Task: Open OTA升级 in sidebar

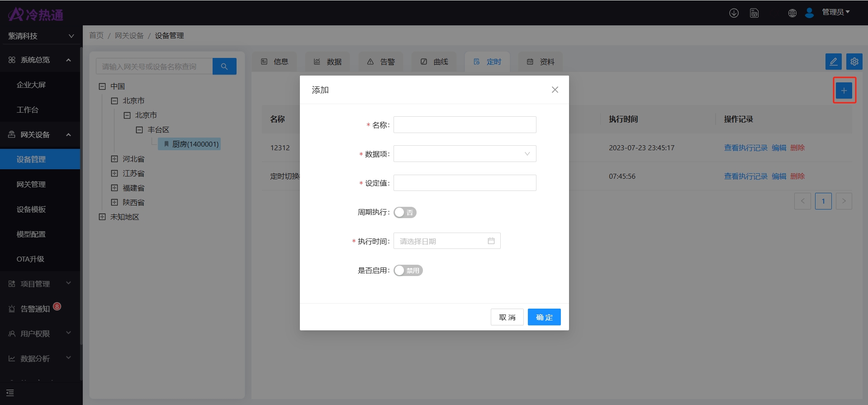Action: pyautogui.click(x=31, y=259)
